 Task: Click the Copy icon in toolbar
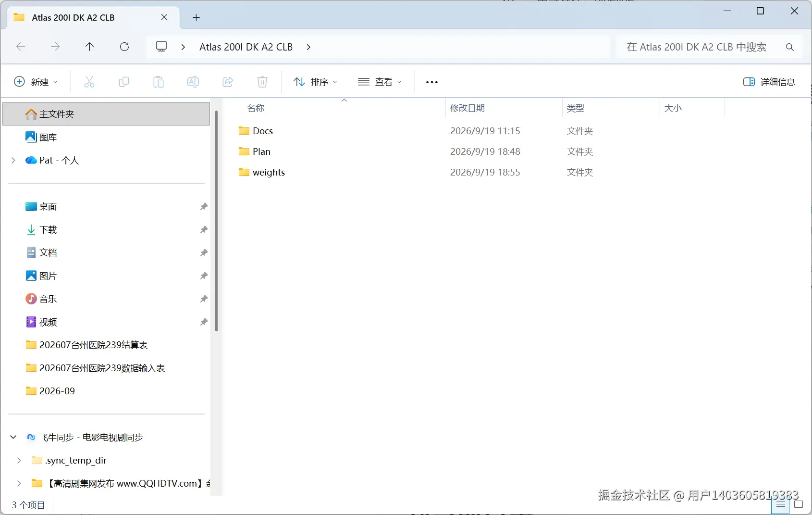pyautogui.click(x=123, y=82)
